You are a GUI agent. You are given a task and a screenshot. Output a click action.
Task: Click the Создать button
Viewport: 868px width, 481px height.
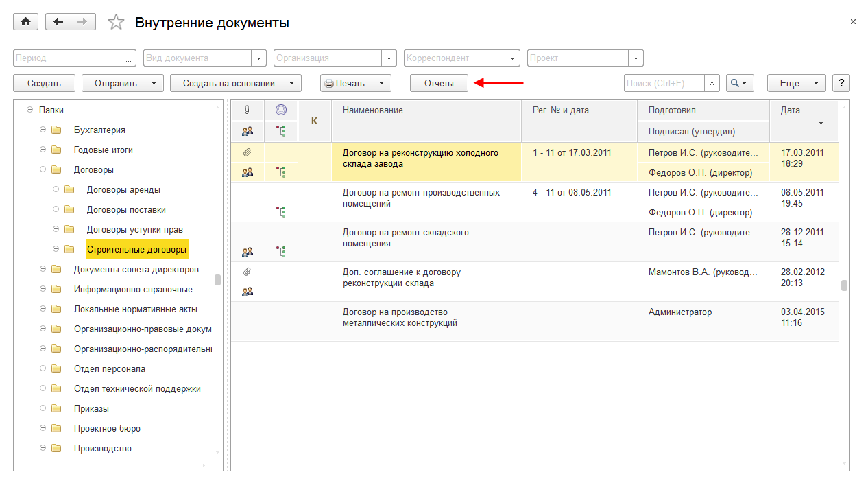click(44, 83)
